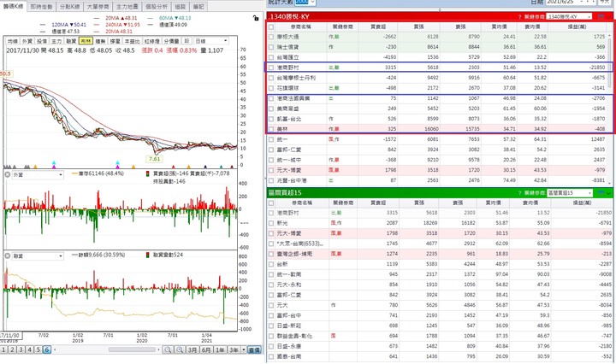Set chart range to 3年
616x364 pixels.
234,349
